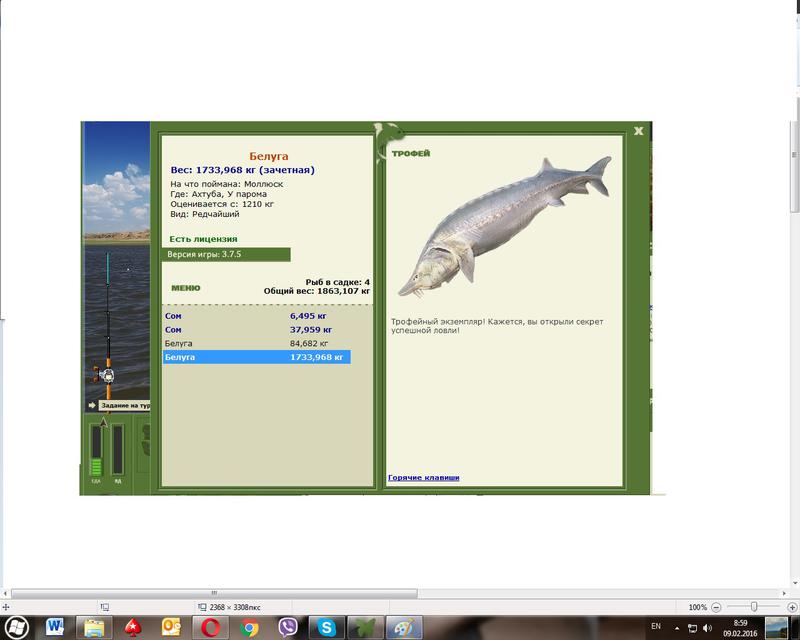The image size is (800, 640).
Task: Select the Сом 37,959 кг row
Action: click(x=257, y=330)
